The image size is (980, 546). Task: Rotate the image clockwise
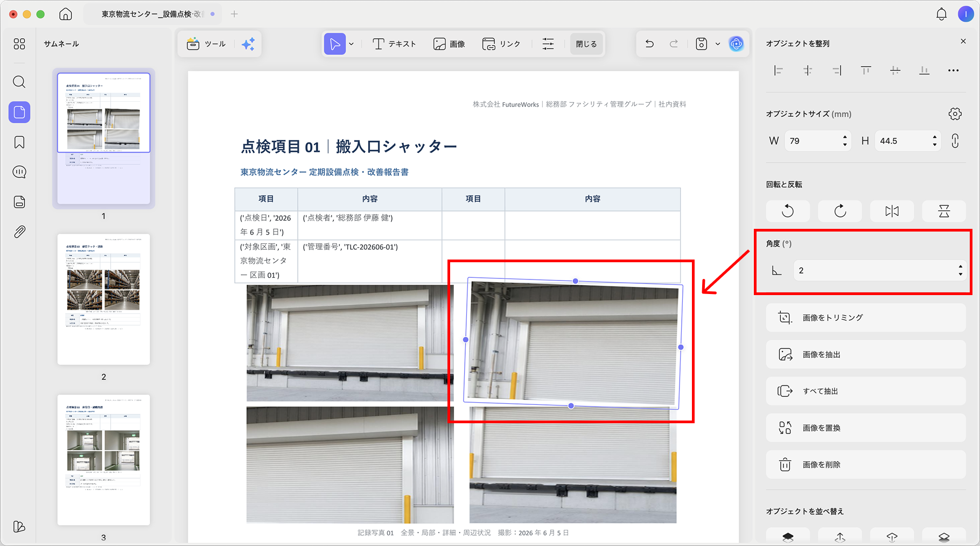click(x=840, y=211)
